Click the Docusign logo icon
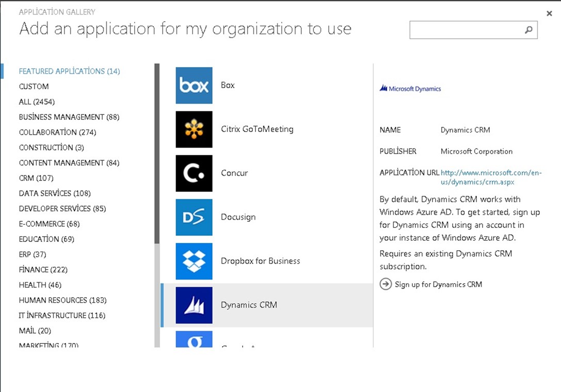The width and height of the screenshot is (561, 392). [x=194, y=218]
